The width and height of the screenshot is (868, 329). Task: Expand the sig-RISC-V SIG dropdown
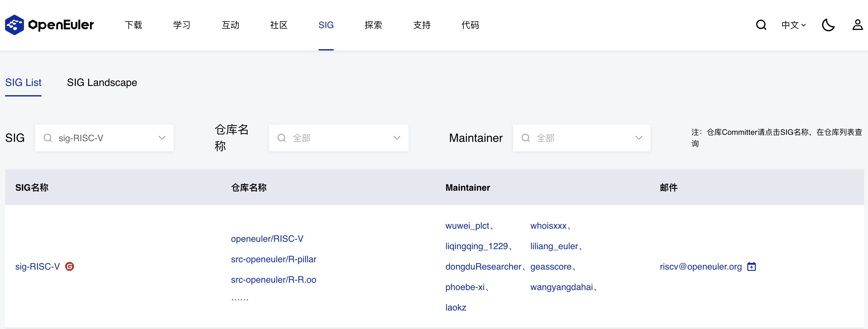click(x=162, y=138)
